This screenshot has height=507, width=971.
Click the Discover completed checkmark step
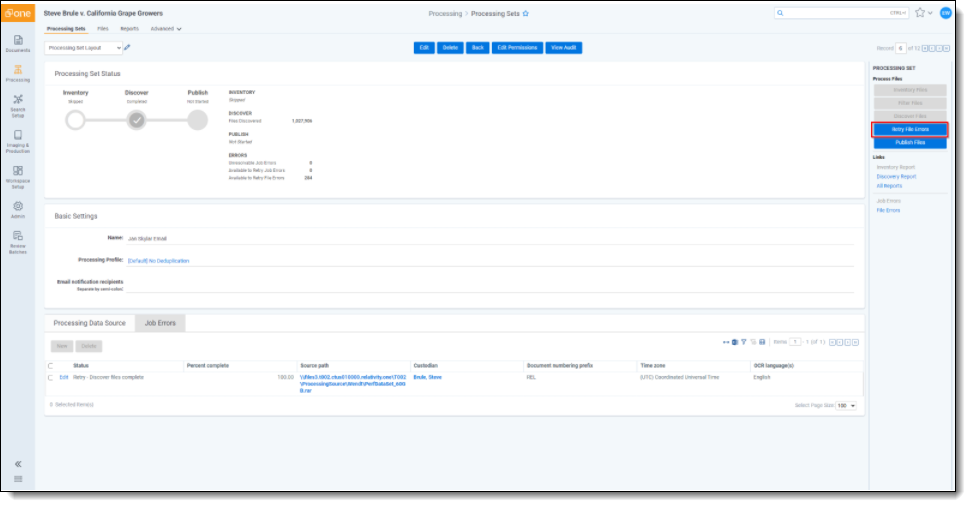tap(137, 120)
